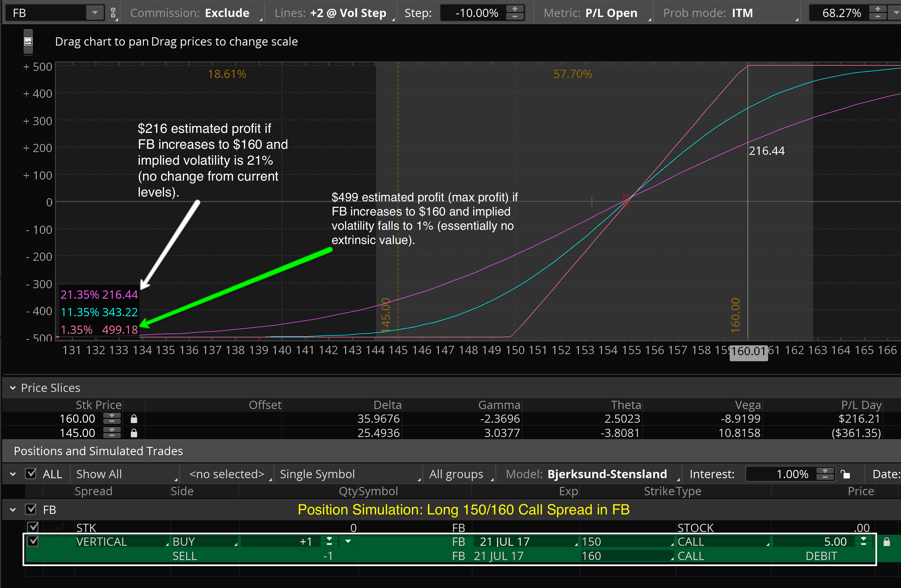
Task: Open the quantity dropdown arrow beside +1
Action: (x=348, y=541)
